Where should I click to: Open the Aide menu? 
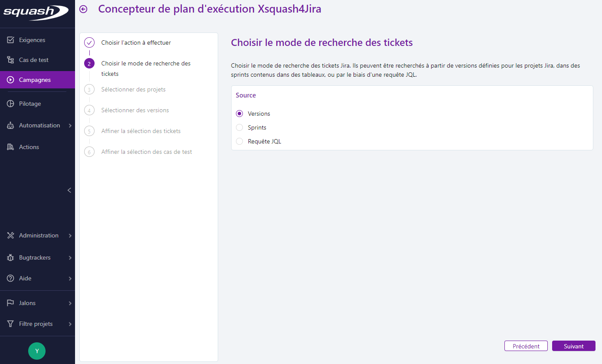(x=24, y=278)
